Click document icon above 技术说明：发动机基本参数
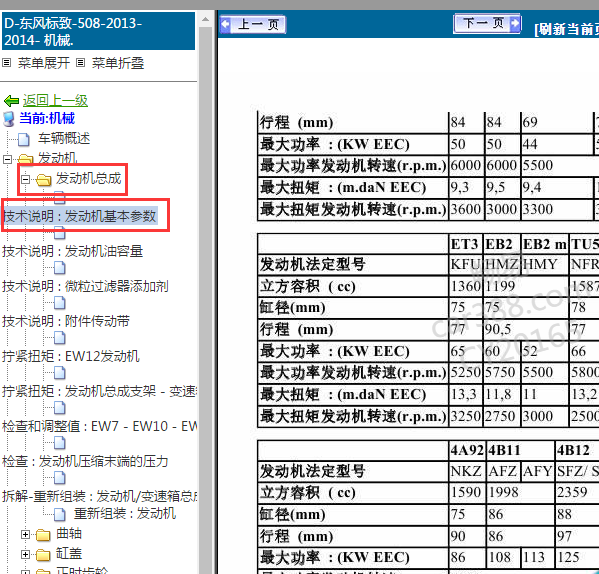This screenshot has width=599, height=574. (60, 197)
